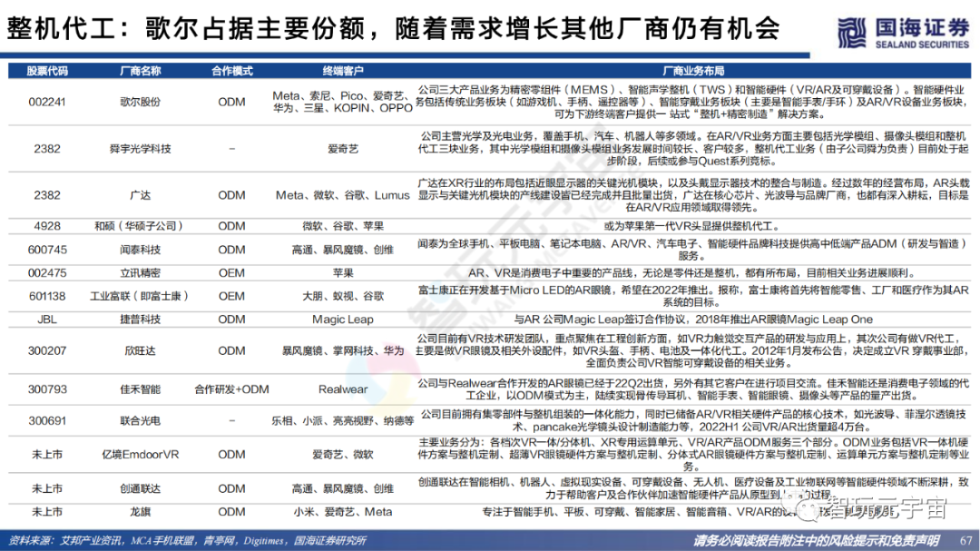Click stock code JBL
The image size is (980, 551).
pos(47,319)
